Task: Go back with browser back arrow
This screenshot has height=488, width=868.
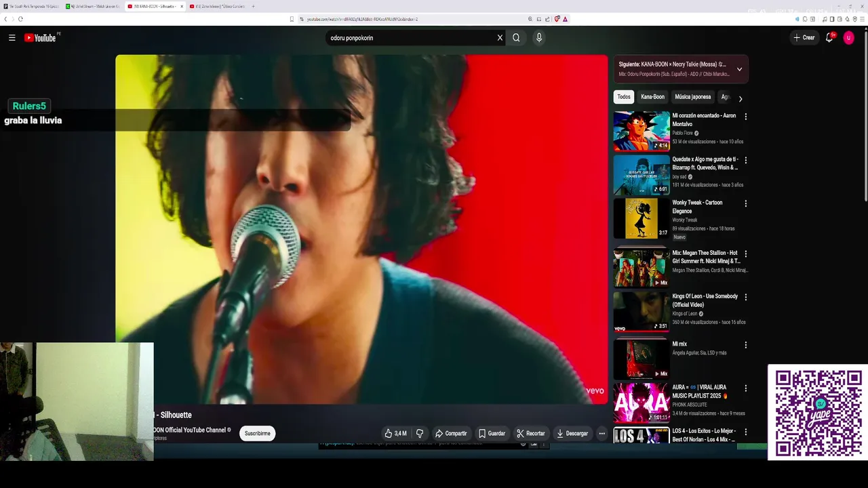Action: tap(5, 19)
